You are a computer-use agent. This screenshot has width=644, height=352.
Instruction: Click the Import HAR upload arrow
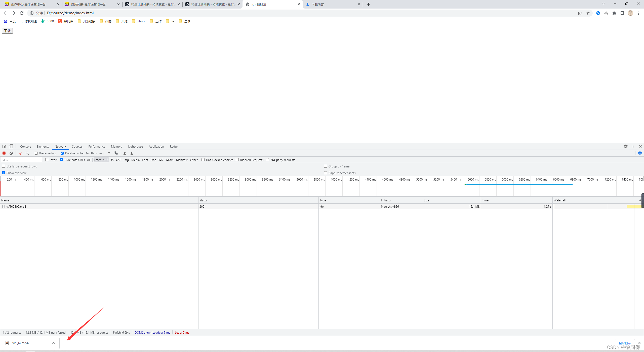click(x=125, y=153)
